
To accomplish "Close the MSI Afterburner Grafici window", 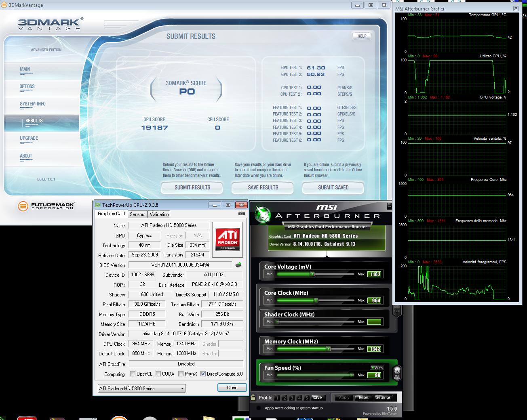I will [516, 8].
